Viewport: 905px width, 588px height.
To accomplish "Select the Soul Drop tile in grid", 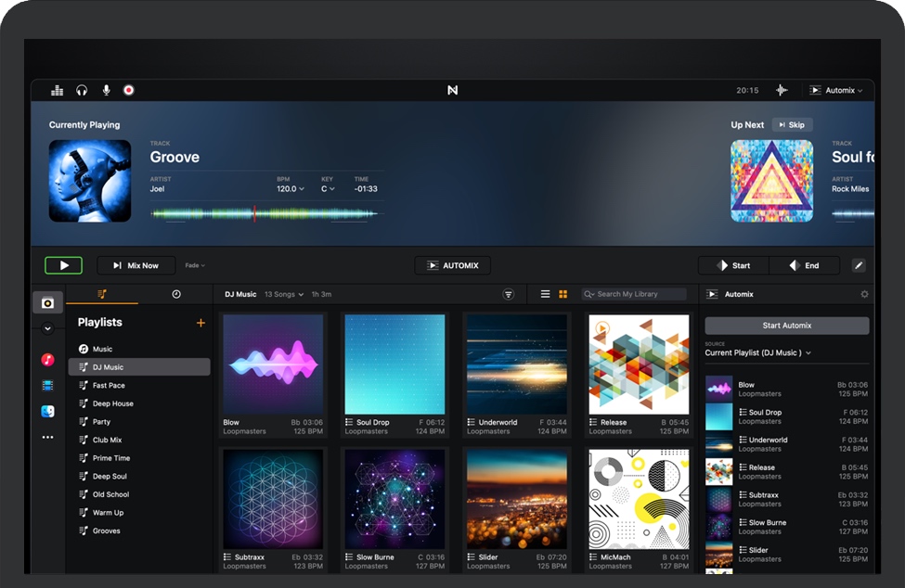I will pyautogui.click(x=394, y=375).
